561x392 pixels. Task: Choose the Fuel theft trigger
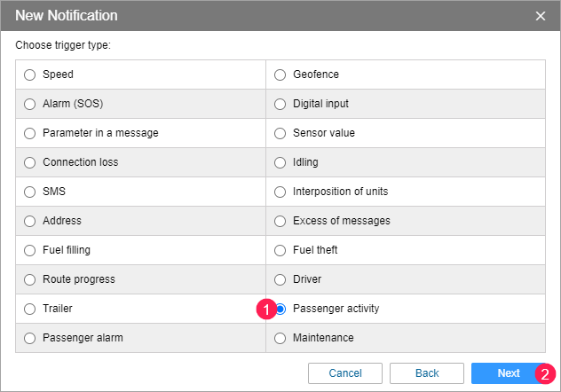[280, 250]
